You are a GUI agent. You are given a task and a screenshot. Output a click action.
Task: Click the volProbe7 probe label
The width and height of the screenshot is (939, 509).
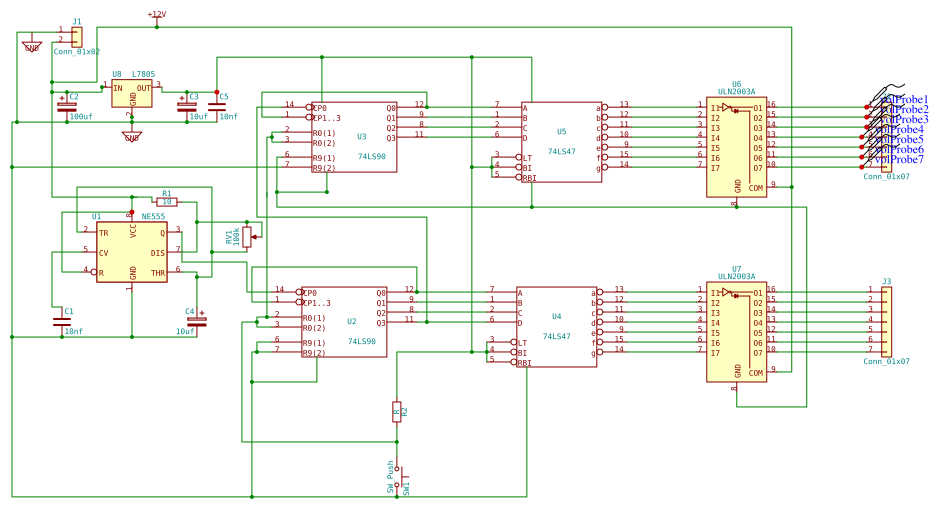(899, 159)
